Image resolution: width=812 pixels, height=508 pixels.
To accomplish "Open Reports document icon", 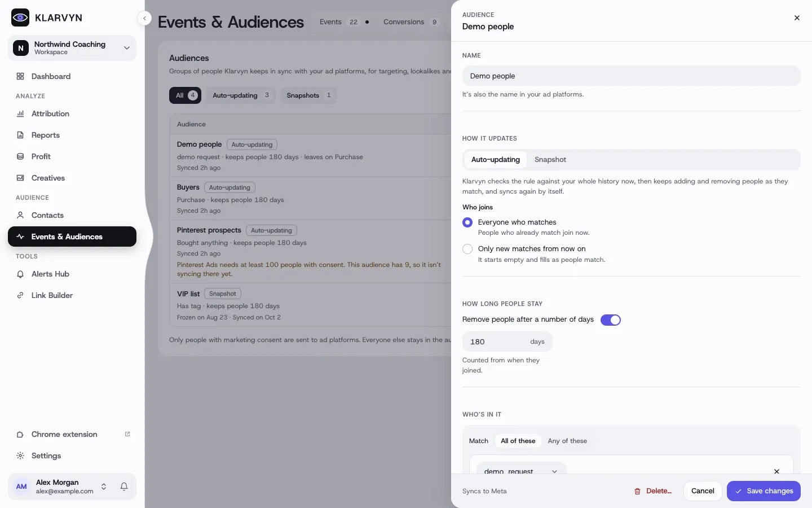I will 20,135.
